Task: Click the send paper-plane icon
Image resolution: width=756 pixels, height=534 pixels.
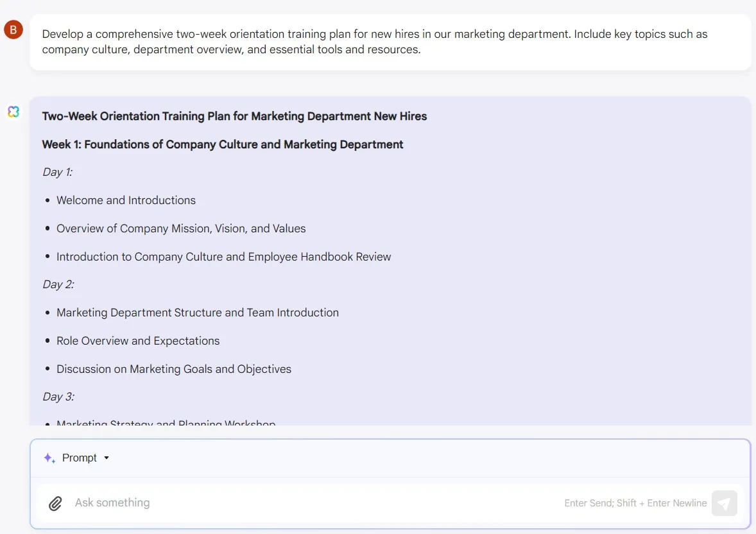Action: 725,503
